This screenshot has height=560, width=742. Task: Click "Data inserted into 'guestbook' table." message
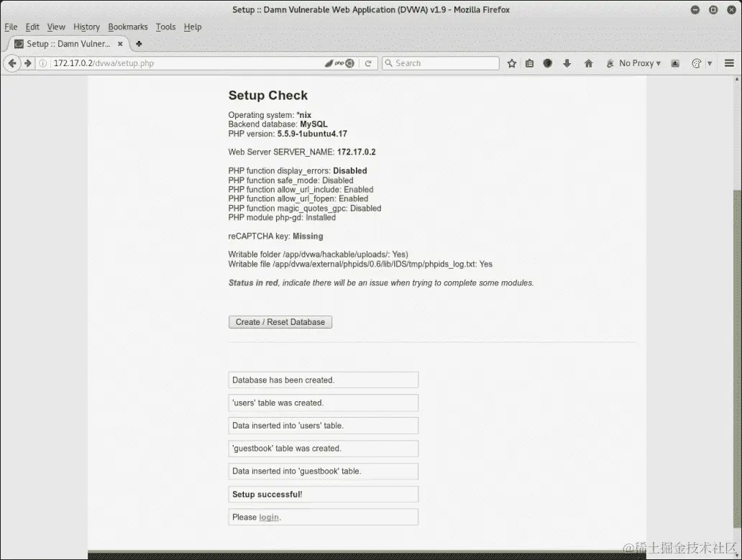point(324,471)
